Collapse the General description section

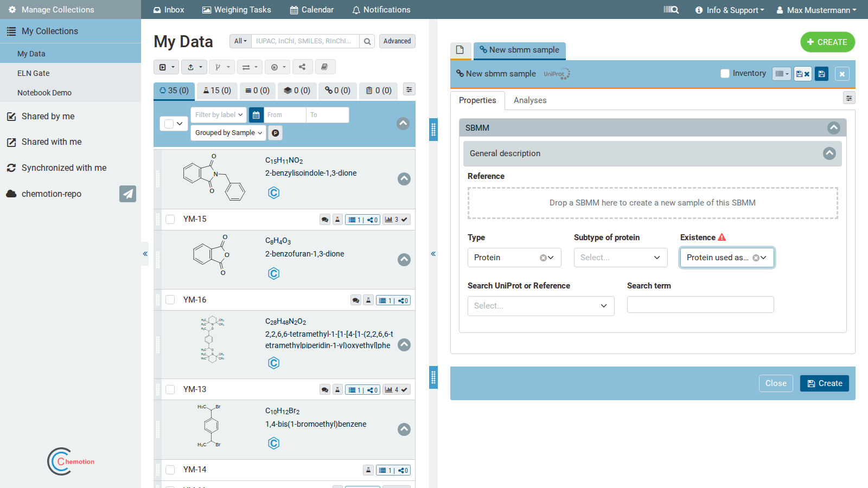pos(829,153)
